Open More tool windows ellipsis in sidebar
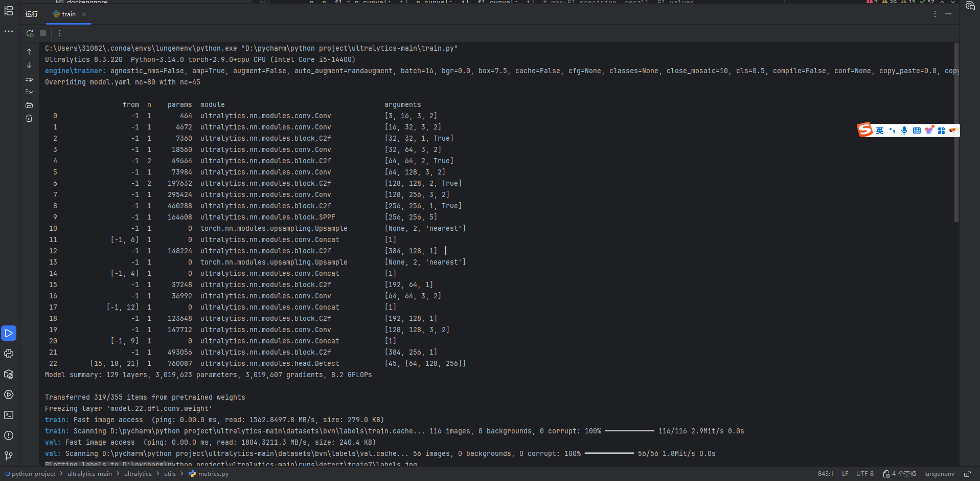 click(9, 31)
